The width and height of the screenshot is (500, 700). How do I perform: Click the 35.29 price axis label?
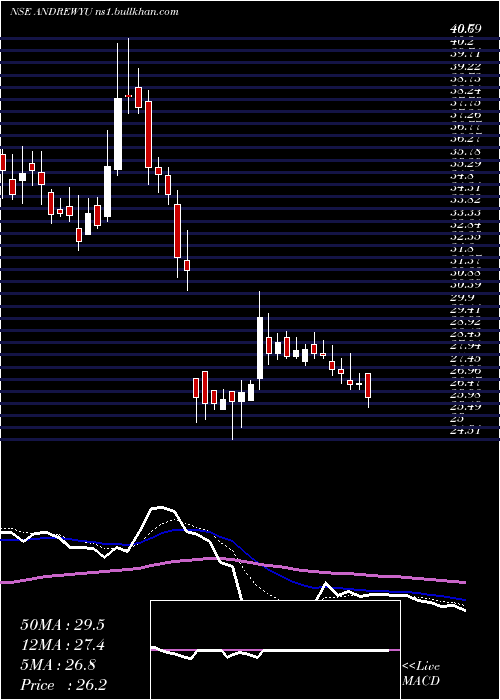465,164
